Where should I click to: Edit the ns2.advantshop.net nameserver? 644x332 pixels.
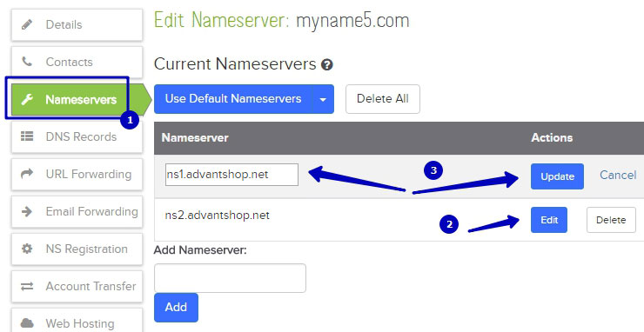coord(549,220)
